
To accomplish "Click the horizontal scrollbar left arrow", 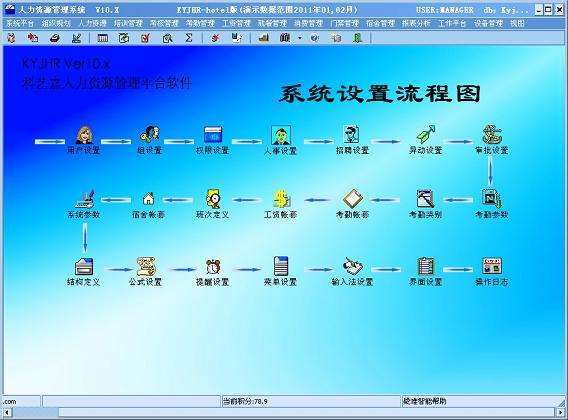I will tap(7, 412).
